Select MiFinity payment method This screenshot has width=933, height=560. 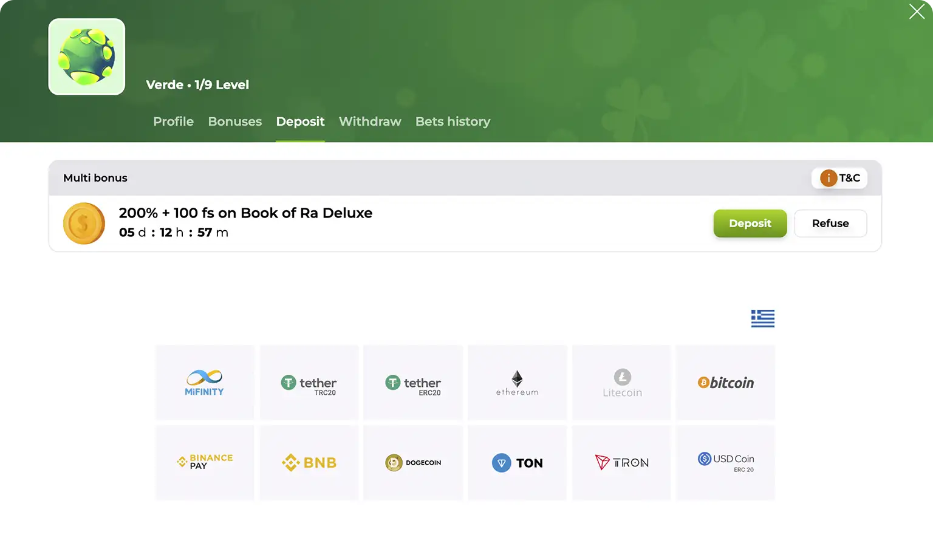(205, 383)
